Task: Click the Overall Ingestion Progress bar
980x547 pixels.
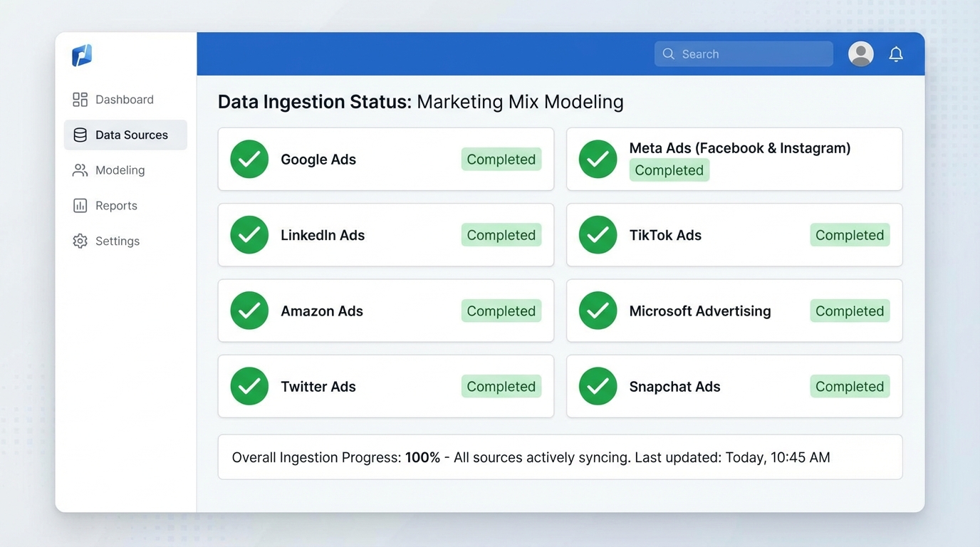Action: pyautogui.click(x=560, y=457)
